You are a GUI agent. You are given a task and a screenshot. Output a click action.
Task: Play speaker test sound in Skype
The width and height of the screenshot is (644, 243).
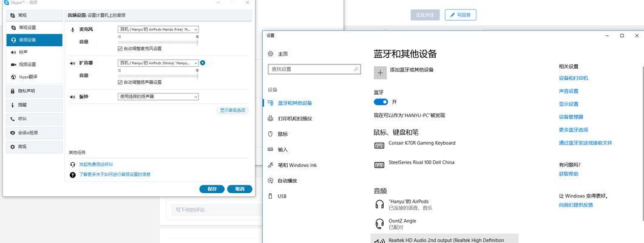coord(203,63)
